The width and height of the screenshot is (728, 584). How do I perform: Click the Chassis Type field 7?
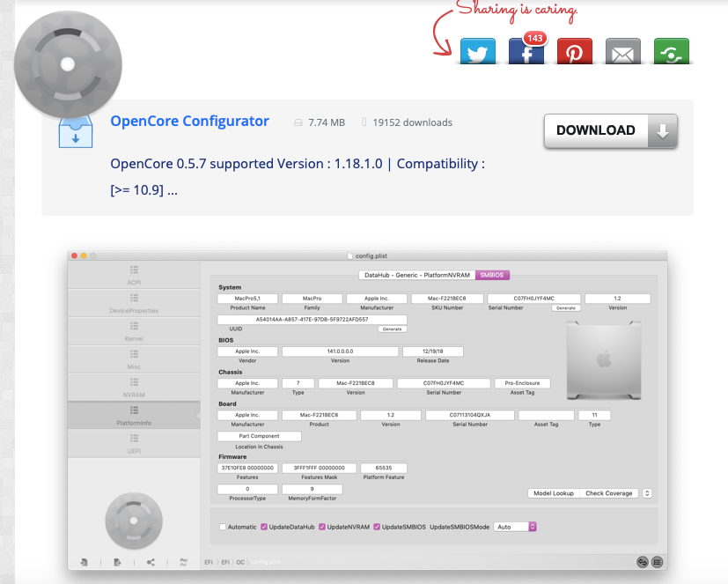(x=298, y=383)
